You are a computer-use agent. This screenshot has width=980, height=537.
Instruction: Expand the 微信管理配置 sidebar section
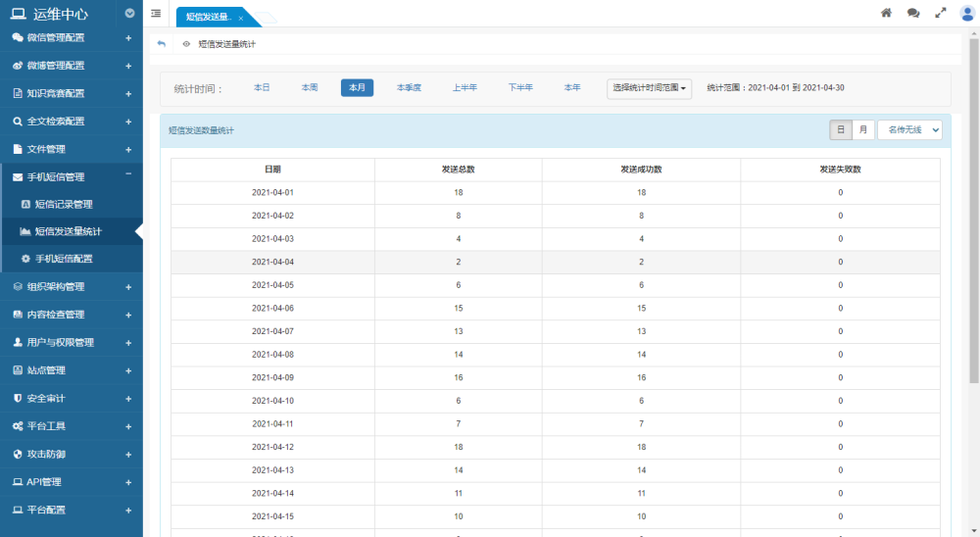tap(128, 38)
